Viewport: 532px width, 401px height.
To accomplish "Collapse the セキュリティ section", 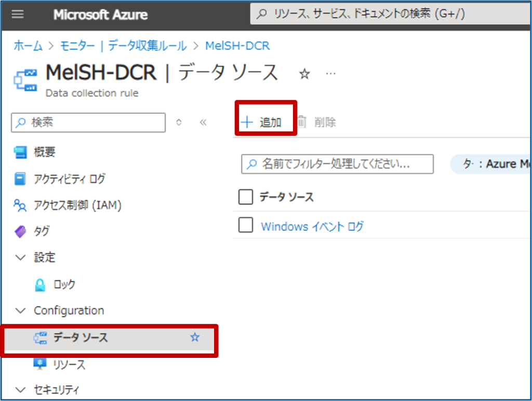I will point(21,390).
